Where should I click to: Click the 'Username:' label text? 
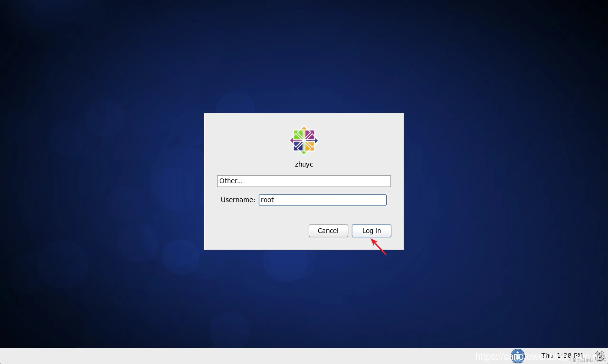[x=237, y=200]
